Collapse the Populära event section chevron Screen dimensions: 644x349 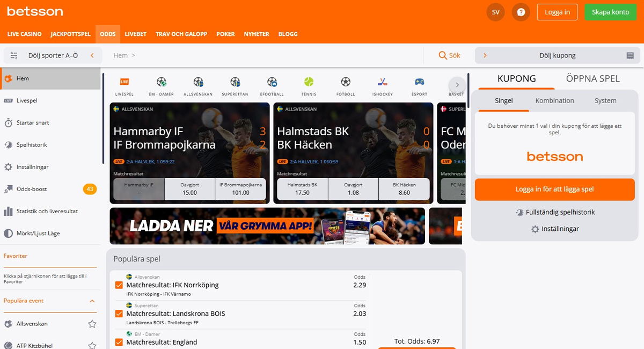pos(92,301)
